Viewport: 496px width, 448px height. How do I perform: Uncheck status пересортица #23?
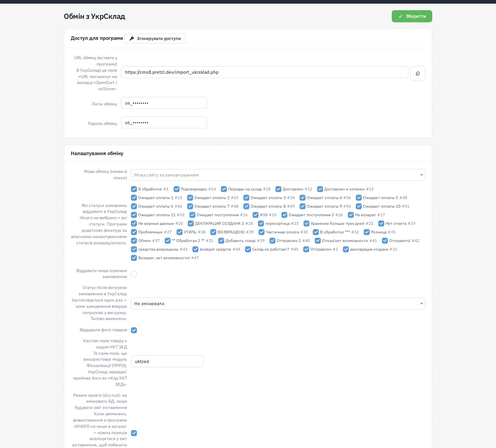tap(261, 224)
